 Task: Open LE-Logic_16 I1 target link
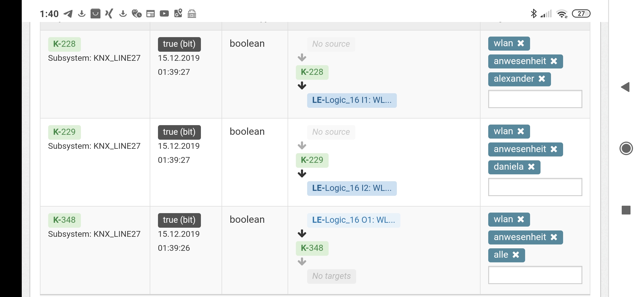[352, 100]
